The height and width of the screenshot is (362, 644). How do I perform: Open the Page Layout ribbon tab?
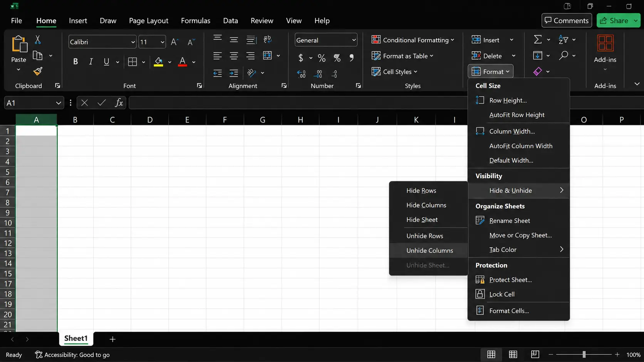point(149,21)
